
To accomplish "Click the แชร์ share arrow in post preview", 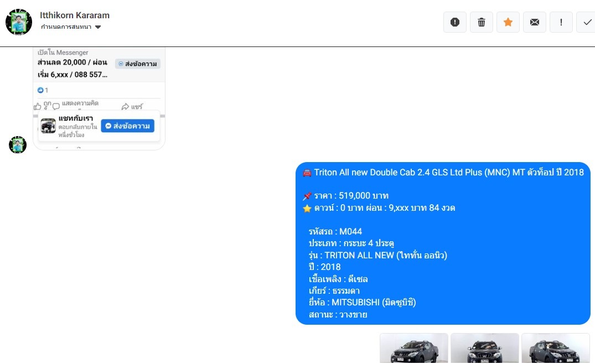I will click(x=125, y=107).
